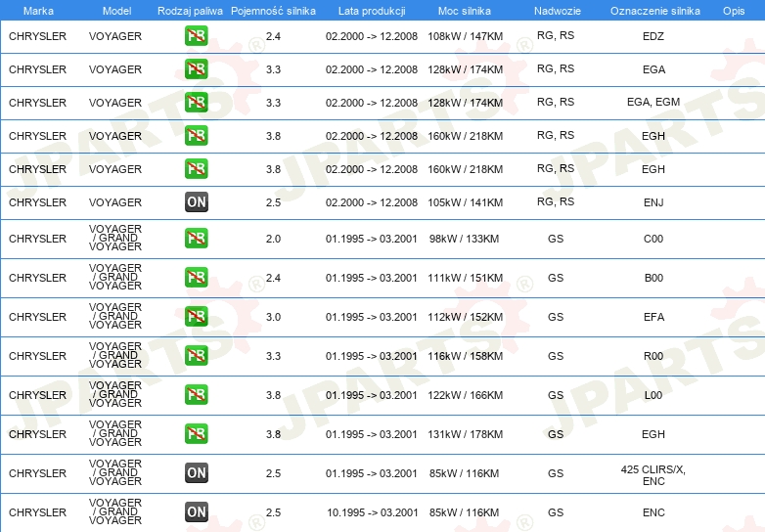Click the Pojemność silnika column header
Screen dimensions: 765x532
click(x=273, y=11)
